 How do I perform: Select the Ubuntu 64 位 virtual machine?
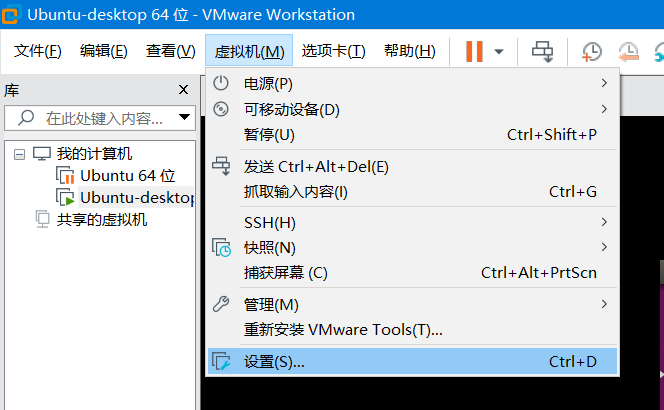(127, 175)
